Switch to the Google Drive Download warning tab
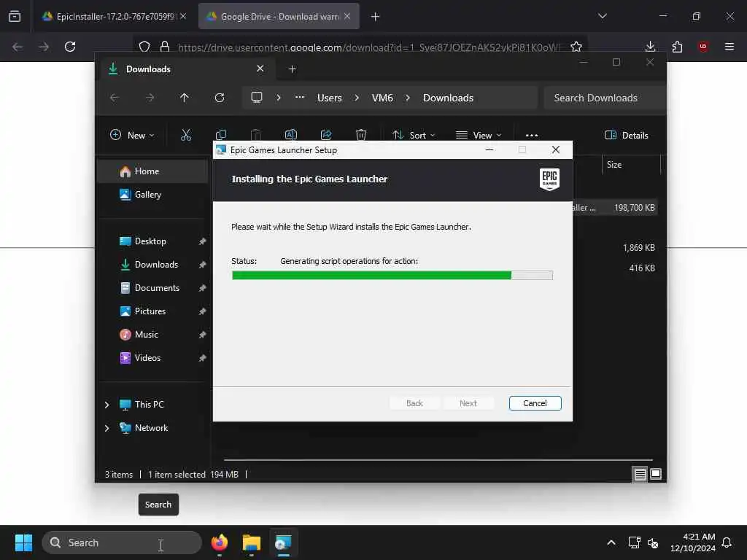747x560 pixels. 279,16
